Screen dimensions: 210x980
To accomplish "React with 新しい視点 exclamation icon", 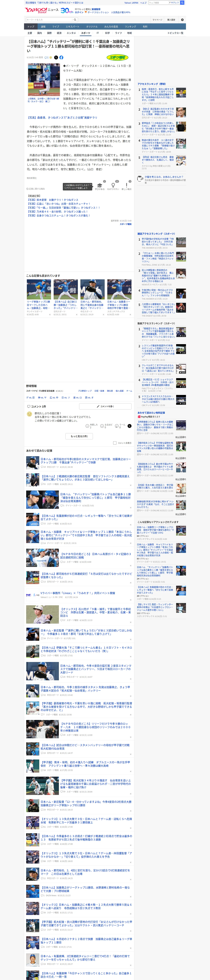I will point(127,185).
